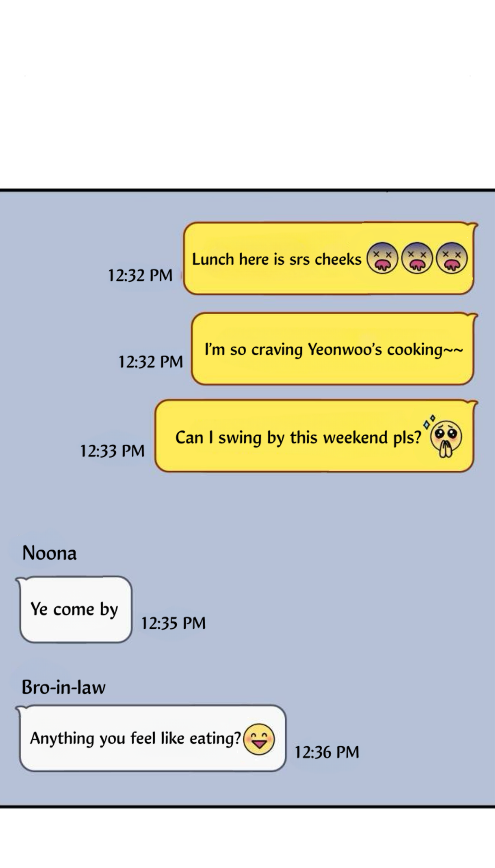Click the pleading praying hands emoji
495x868 pixels.
[x=444, y=436]
